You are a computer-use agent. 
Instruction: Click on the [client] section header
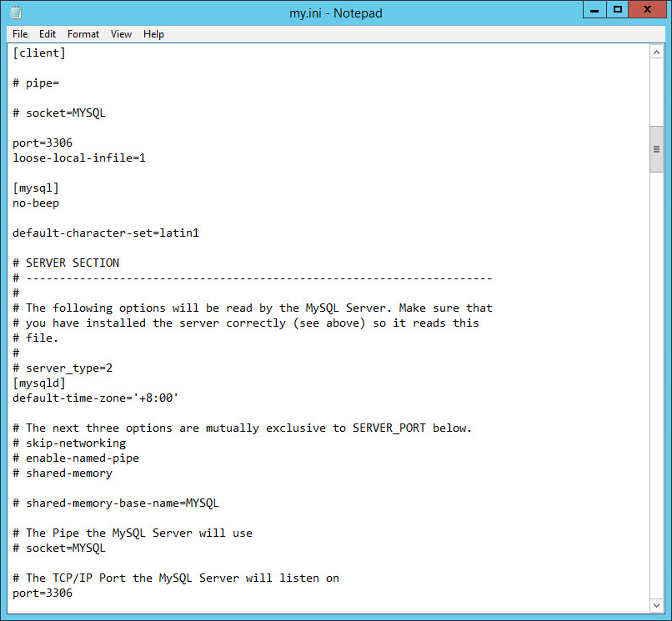(x=39, y=53)
